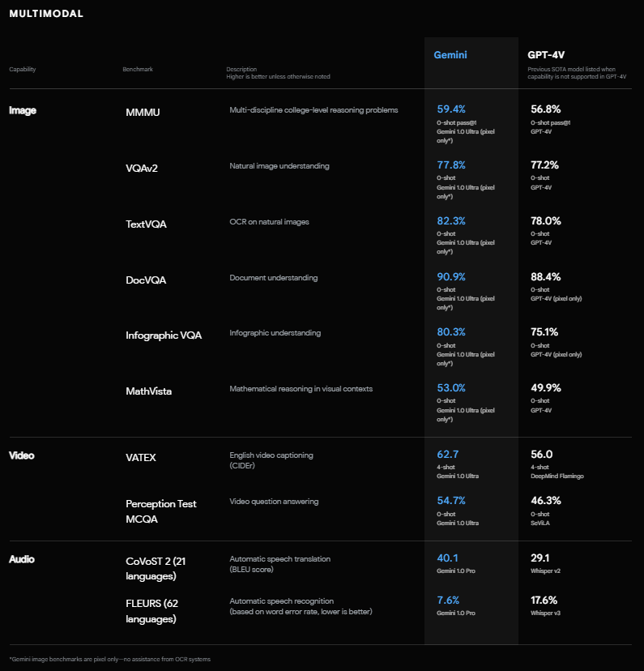This screenshot has width=644, height=671.
Task: Click the pixel-only footnote text
Action: 109,659
